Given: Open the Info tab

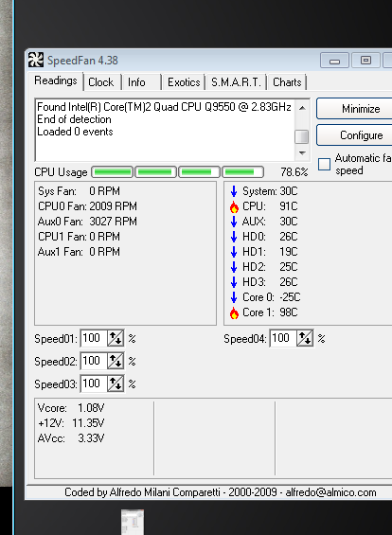Looking at the screenshot, I should tap(141, 82).
